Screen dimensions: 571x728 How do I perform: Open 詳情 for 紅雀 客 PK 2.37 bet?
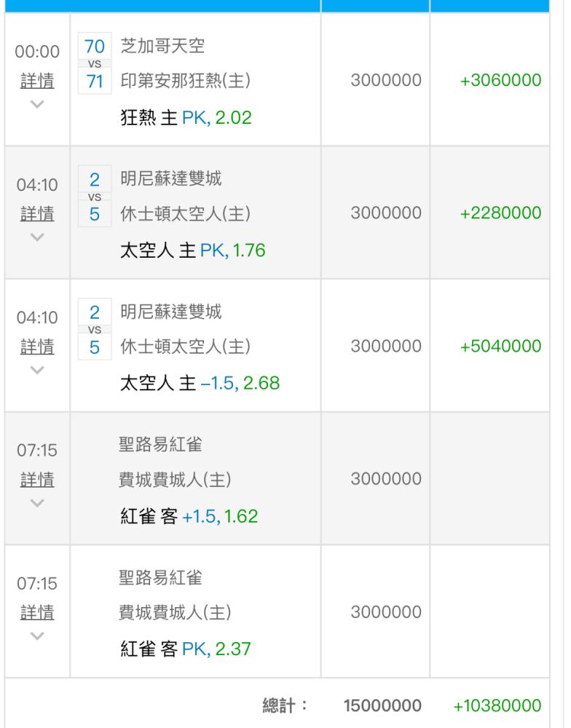[37, 612]
